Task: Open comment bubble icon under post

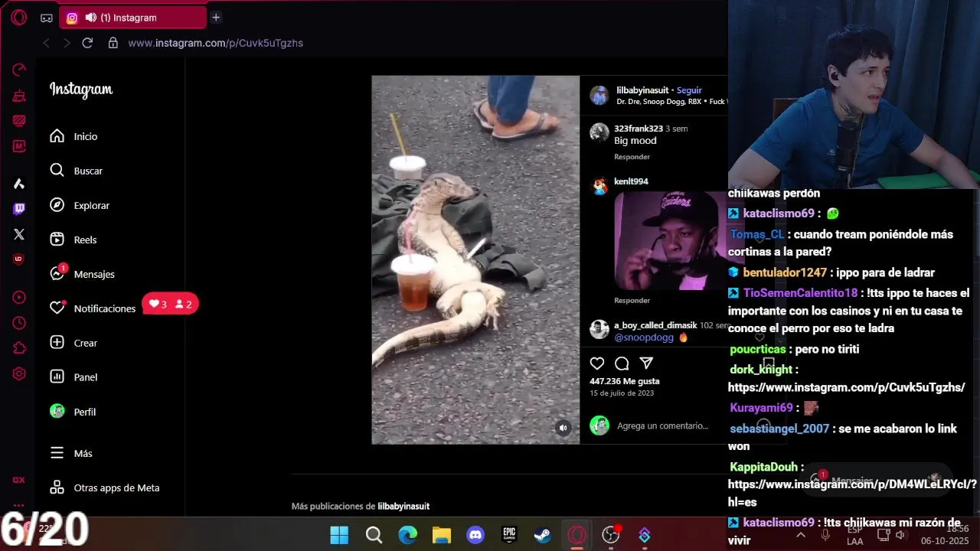Action: click(x=622, y=364)
